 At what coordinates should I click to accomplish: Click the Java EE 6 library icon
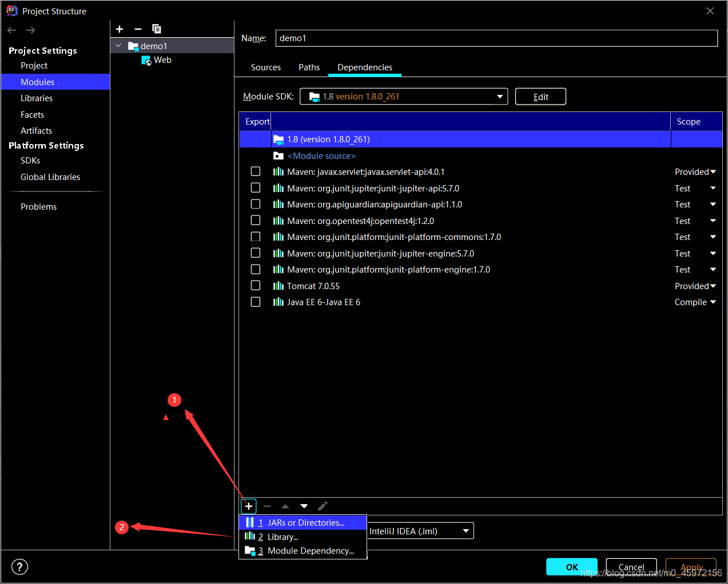coord(279,302)
